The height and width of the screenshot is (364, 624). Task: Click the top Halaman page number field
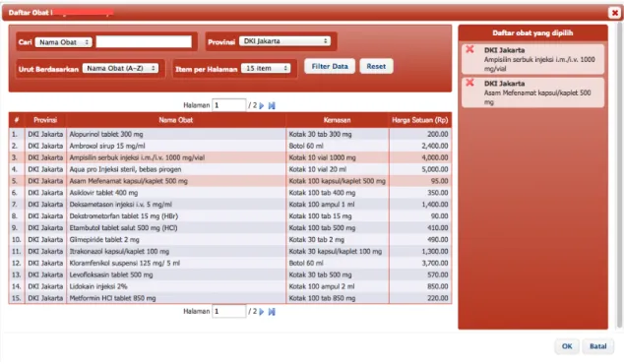[228, 105]
